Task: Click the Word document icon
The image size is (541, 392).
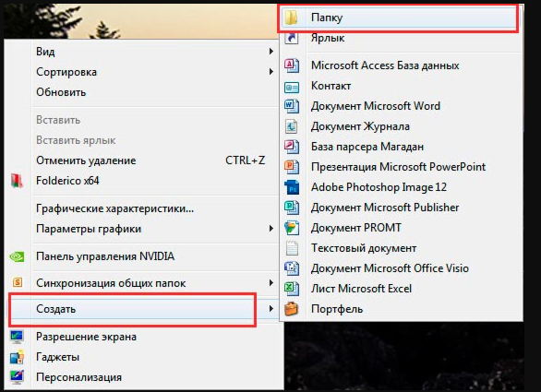Action: pos(292,106)
